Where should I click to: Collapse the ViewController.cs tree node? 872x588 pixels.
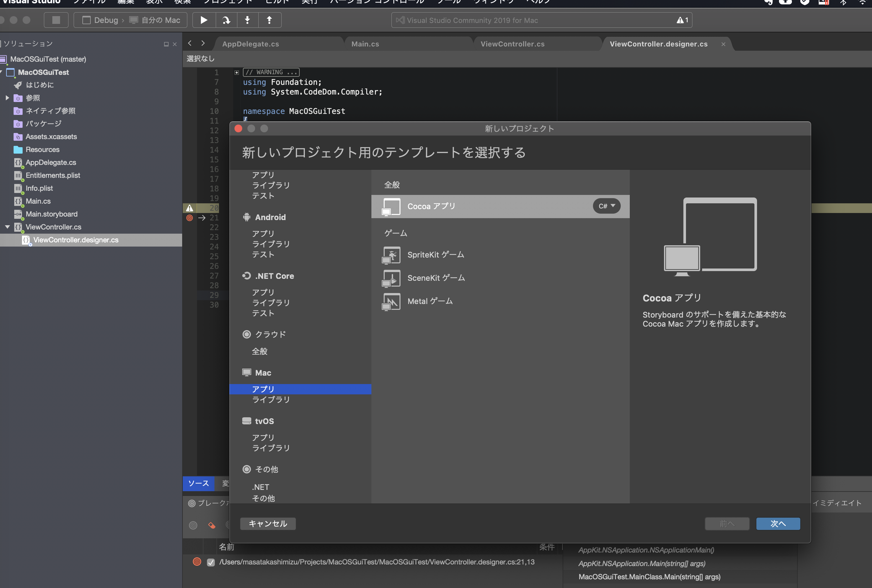point(7,227)
